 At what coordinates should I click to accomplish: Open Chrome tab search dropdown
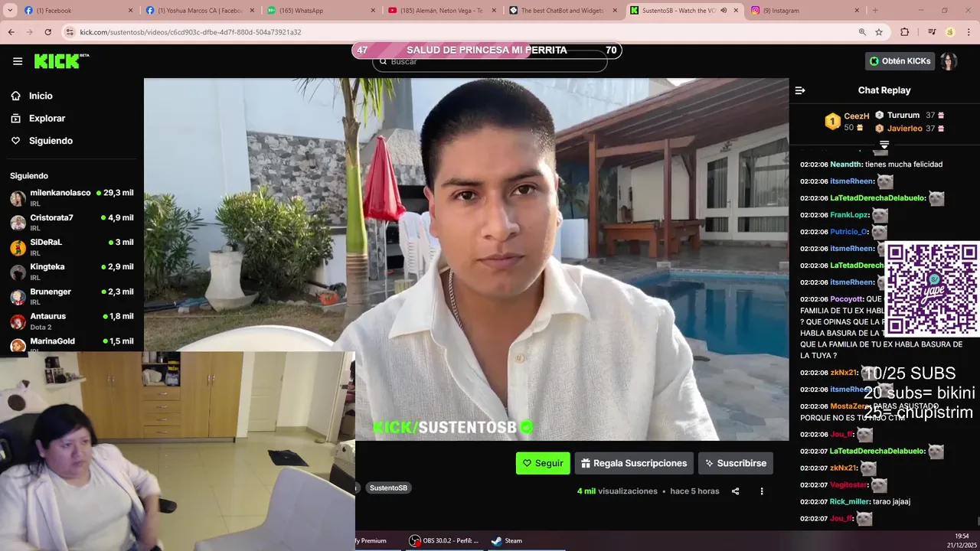pos(10,11)
